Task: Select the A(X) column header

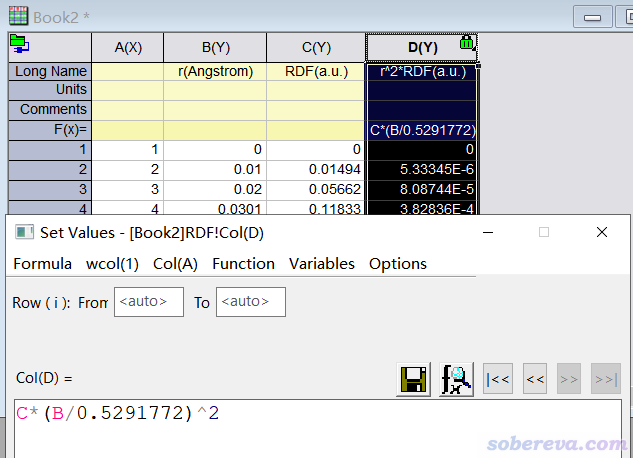Action: coord(128,48)
